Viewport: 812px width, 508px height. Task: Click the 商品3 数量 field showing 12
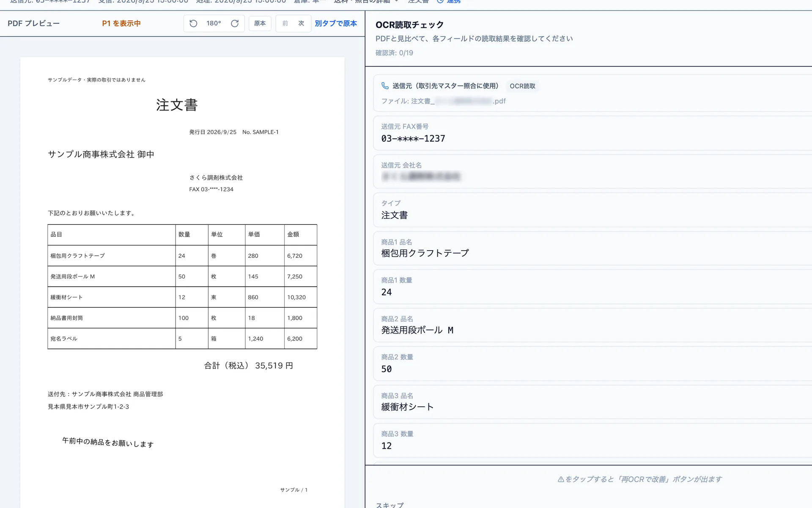[592, 440]
